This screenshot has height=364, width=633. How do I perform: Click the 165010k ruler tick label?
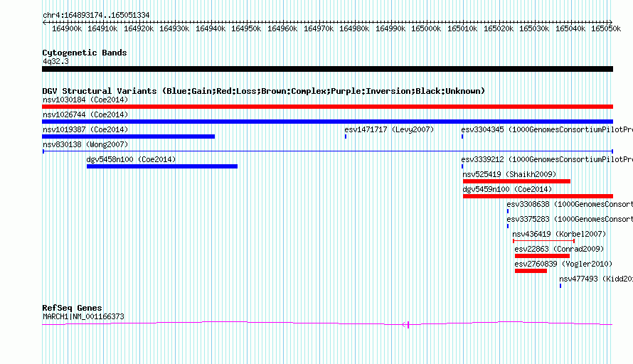click(x=462, y=28)
